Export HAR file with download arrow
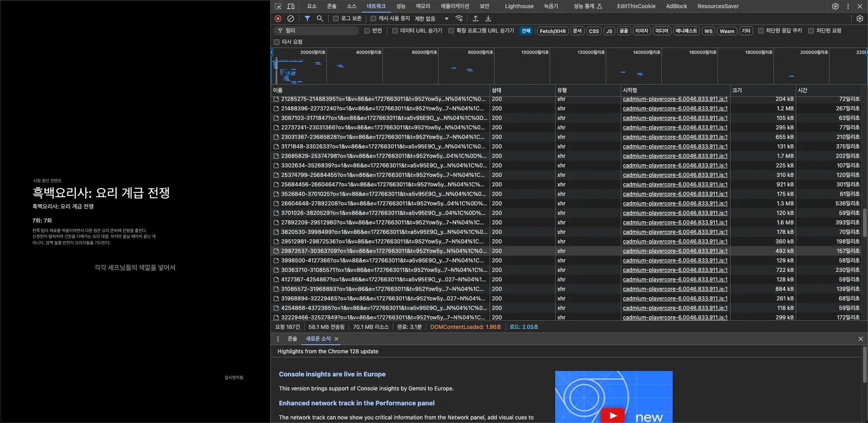This screenshot has height=423, width=868. click(488, 19)
